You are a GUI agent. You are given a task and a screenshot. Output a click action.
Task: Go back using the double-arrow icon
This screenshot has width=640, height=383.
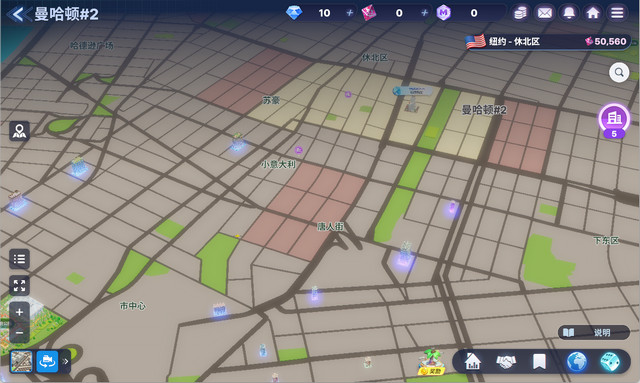coord(18,14)
